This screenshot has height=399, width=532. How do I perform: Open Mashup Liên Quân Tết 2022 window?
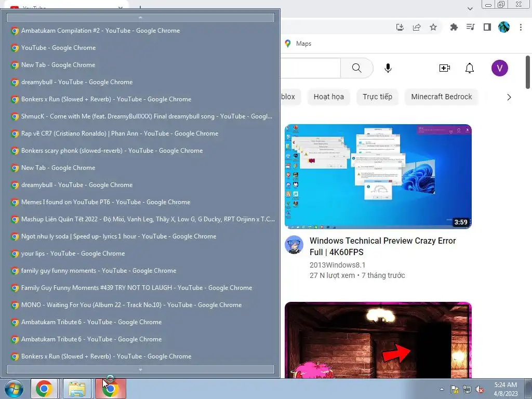pos(140,219)
